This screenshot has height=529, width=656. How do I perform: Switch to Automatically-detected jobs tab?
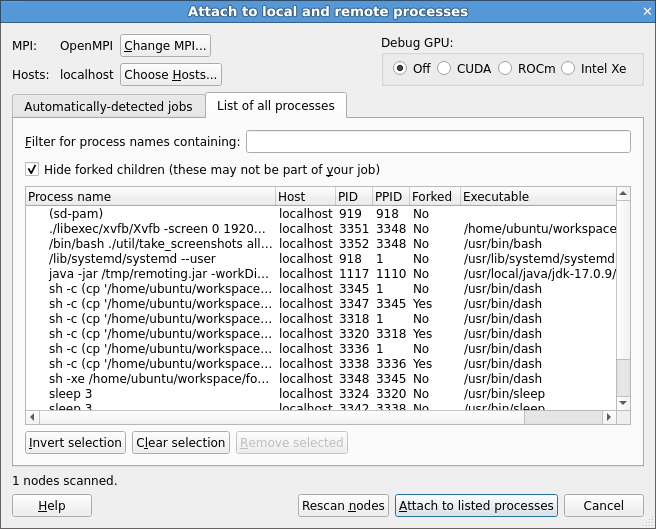pos(108,106)
